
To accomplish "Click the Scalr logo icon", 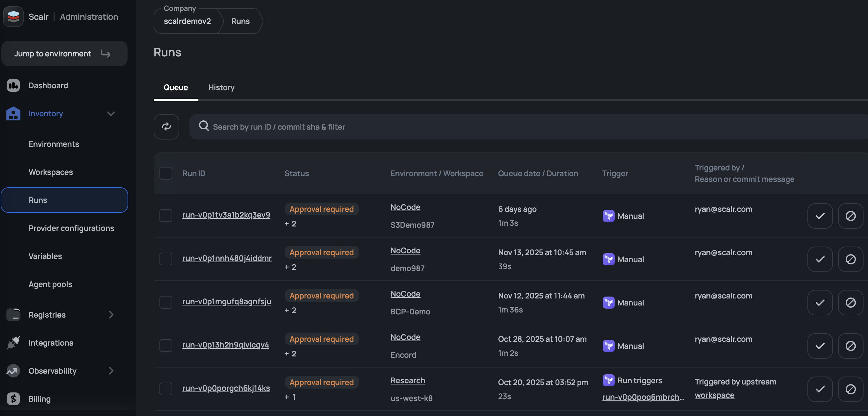I will [13, 17].
